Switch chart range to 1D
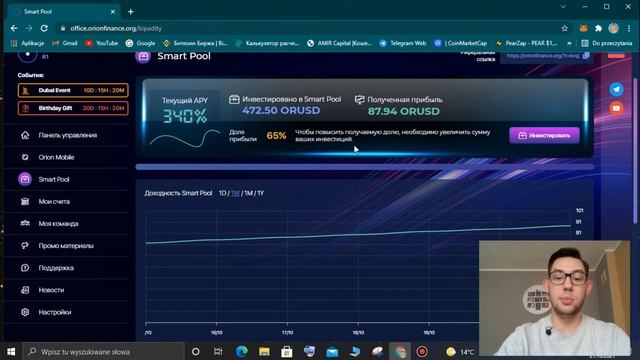The image size is (640, 360). tap(222, 193)
